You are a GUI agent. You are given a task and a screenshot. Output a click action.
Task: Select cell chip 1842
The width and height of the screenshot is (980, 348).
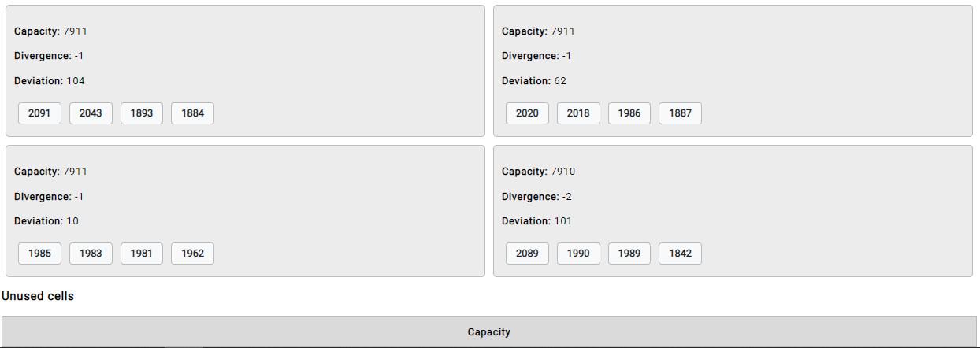tap(680, 254)
